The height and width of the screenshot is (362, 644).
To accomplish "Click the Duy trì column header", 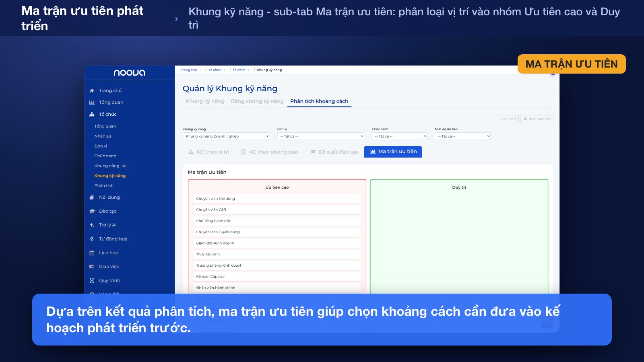I will coord(459,187).
